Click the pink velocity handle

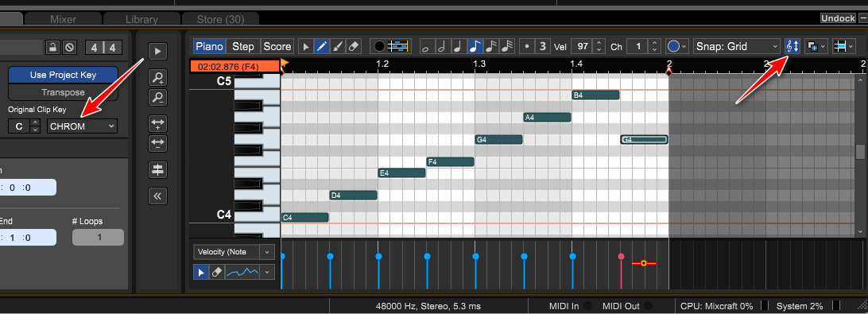tap(621, 257)
